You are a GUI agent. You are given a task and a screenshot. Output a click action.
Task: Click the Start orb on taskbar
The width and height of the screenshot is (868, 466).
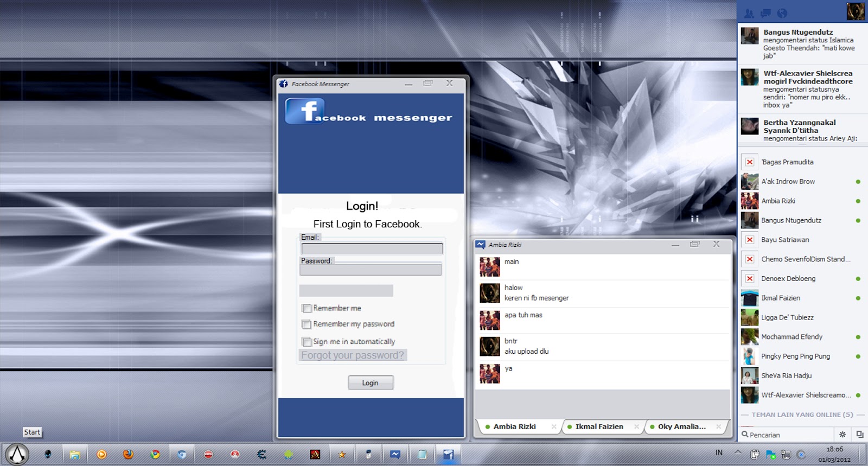coord(17,454)
